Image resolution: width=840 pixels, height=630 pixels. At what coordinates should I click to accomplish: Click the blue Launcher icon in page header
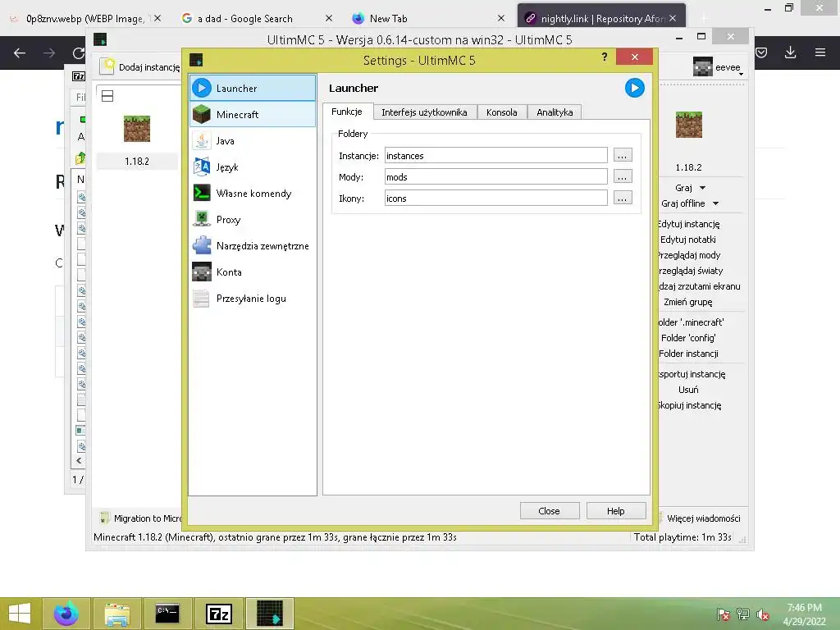634,88
